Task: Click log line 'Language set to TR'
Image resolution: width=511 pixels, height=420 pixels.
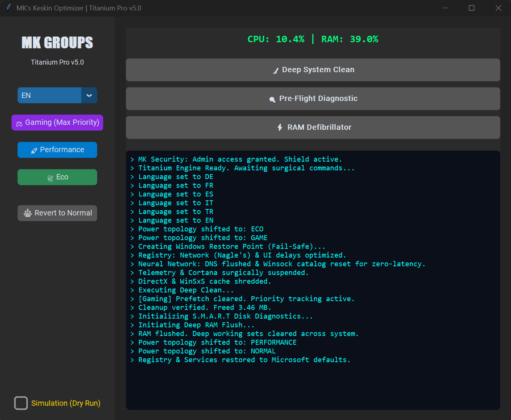Action: [172, 211]
